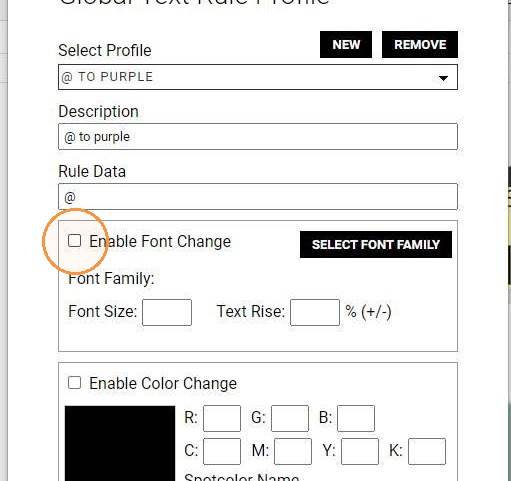Image resolution: width=511 pixels, height=481 pixels.
Task: Click the REMOVE profile button
Action: point(420,45)
